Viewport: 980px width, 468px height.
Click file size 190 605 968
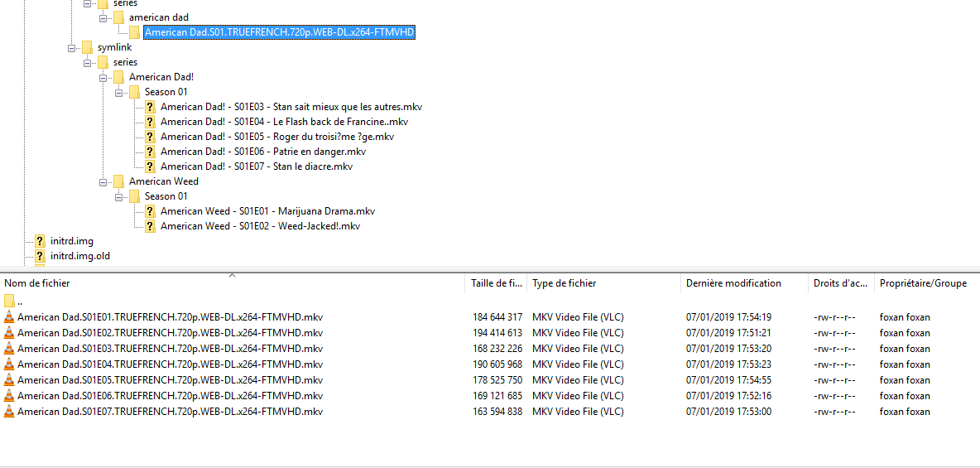pyautogui.click(x=497, y=364)
